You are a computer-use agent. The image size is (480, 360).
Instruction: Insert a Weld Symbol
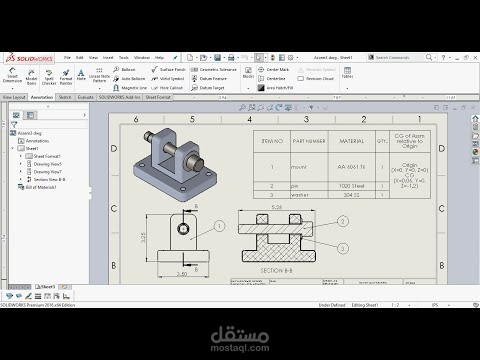[167, 79]
